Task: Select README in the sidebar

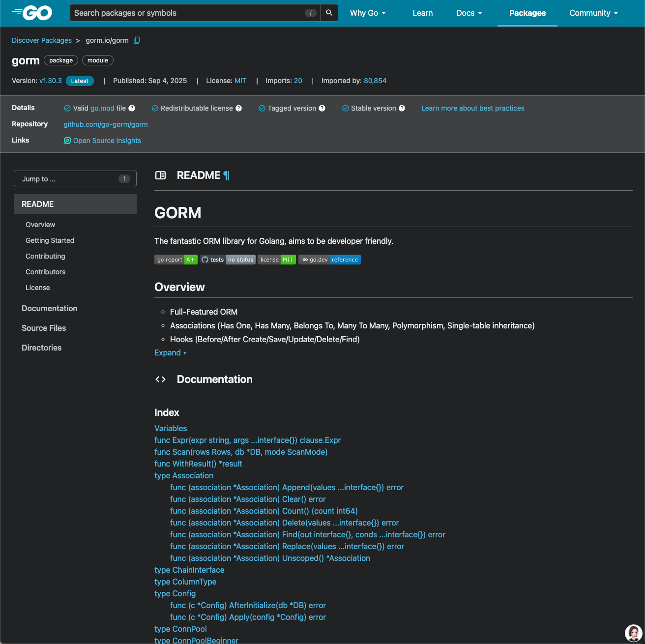Action: pos(75,204)
